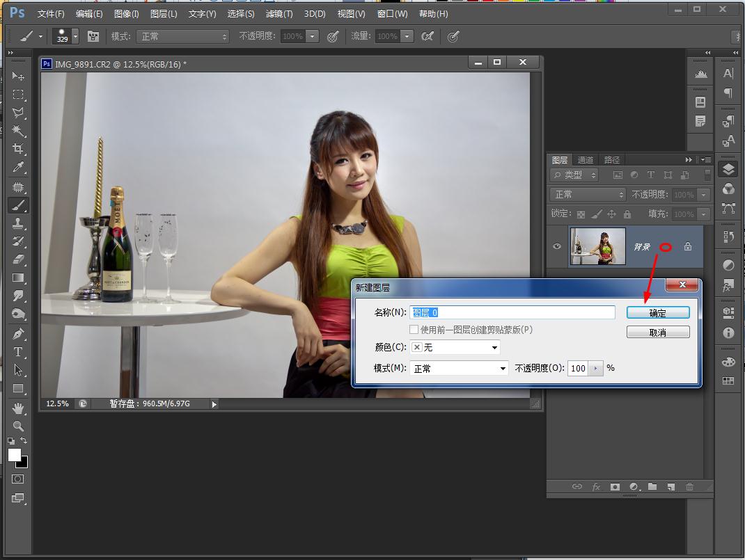Click the white foreground color swatch
745x560 pixels.
tap(15, 455)
